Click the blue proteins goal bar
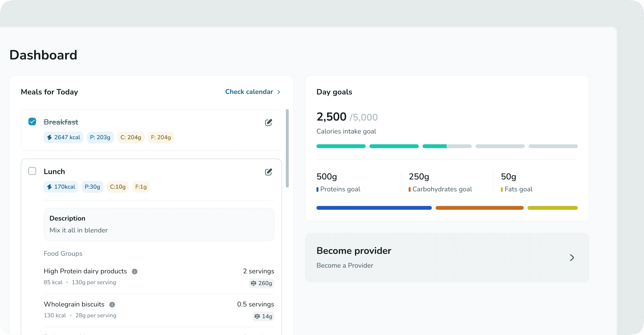Image resolution: width=644 pixels, height=335 pixels. tap(374, 208)
